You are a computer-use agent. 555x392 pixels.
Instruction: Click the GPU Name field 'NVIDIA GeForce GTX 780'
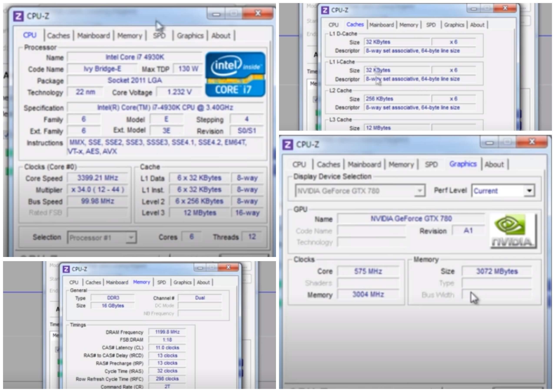click(411, 219)
